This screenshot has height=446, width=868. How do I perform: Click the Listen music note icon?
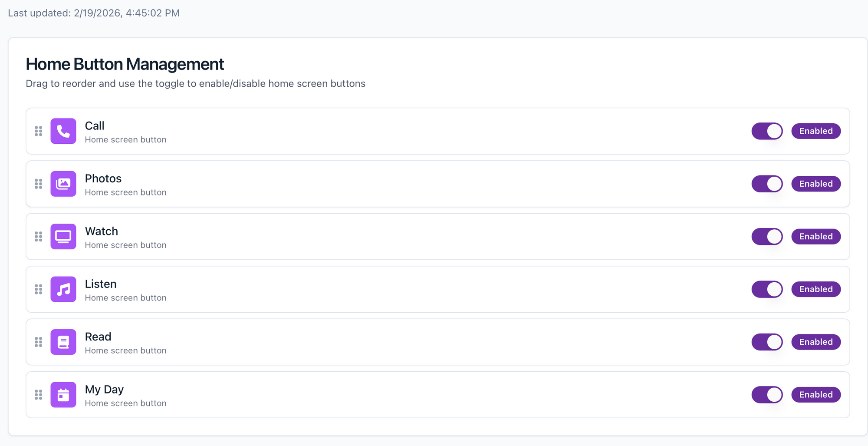[x=63, y=289]
